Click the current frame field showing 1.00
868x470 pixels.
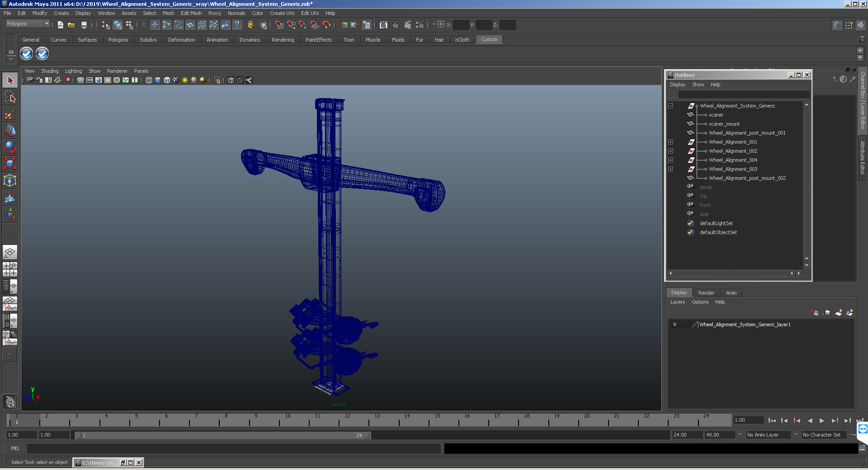(x=748, y=420)
